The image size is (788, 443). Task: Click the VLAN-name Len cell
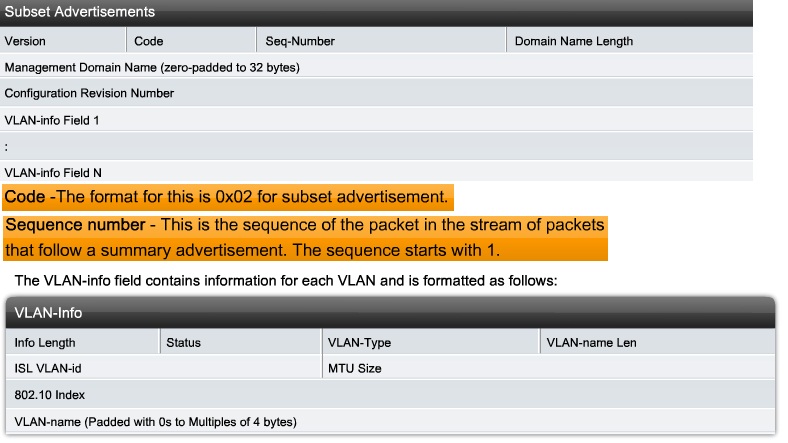click(x=656, y=343)
